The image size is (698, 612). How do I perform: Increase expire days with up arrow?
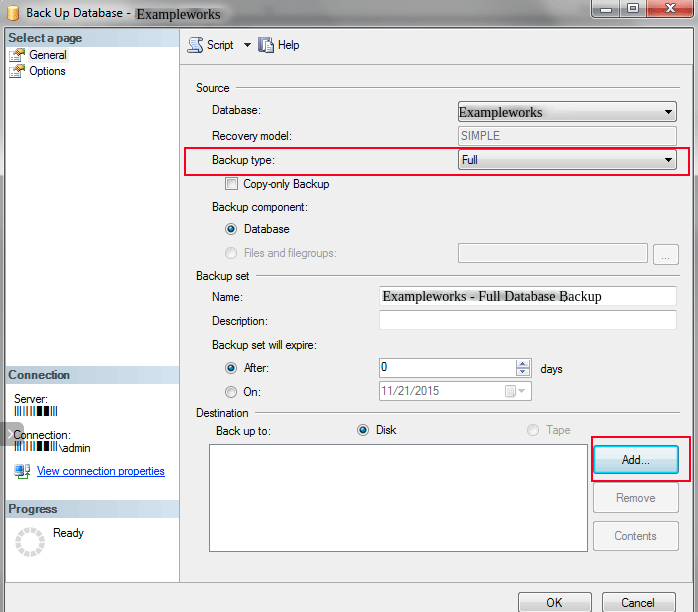523,364
